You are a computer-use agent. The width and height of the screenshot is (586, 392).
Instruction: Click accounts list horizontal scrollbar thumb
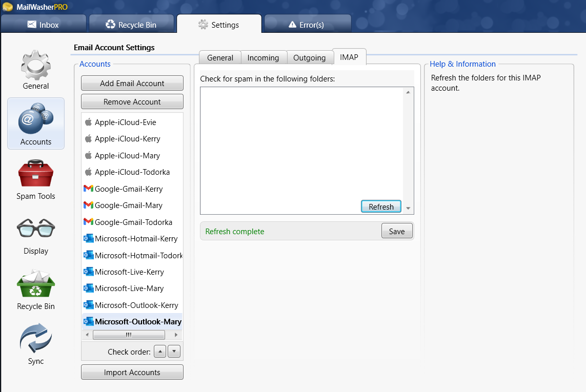(129, 335)
